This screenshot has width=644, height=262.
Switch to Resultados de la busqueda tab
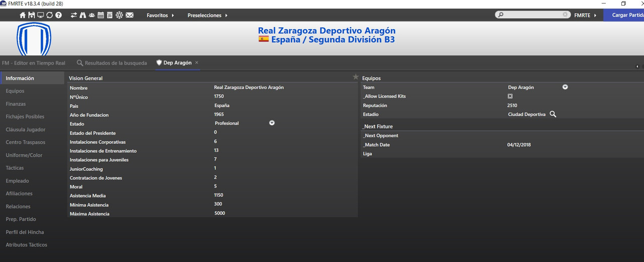point(112,63)
